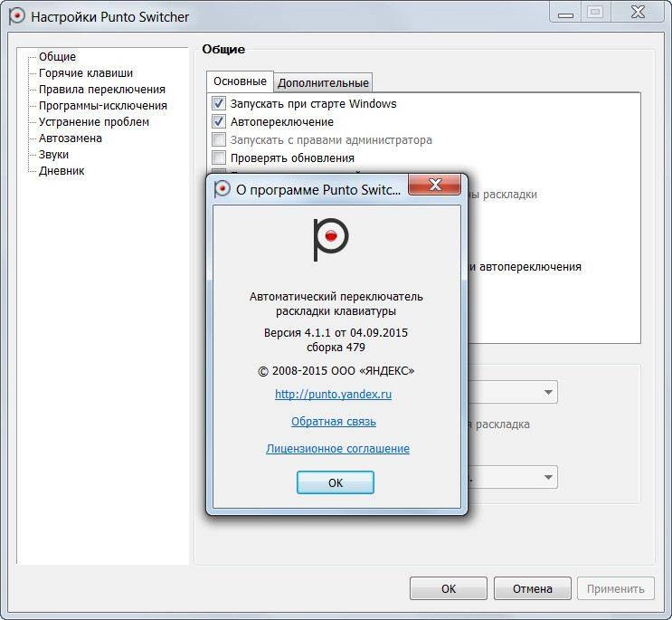Screen dimensions: 672x620
Task: Click the '© 2008-2015 ООО «ЯНДЕКС»' text
Action: coord(336,370)
